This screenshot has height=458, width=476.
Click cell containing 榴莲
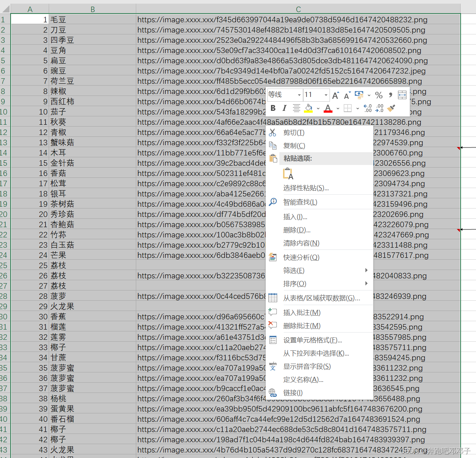pyautogui.click(x=93, y=327)
